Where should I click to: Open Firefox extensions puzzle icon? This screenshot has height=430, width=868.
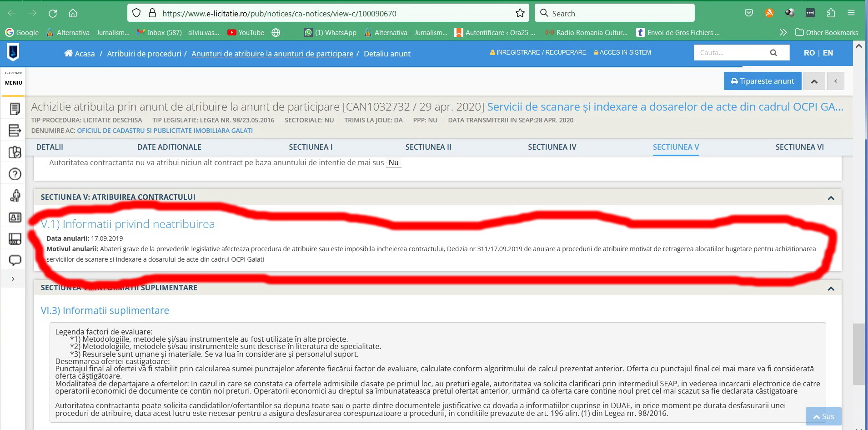(831, 13)
